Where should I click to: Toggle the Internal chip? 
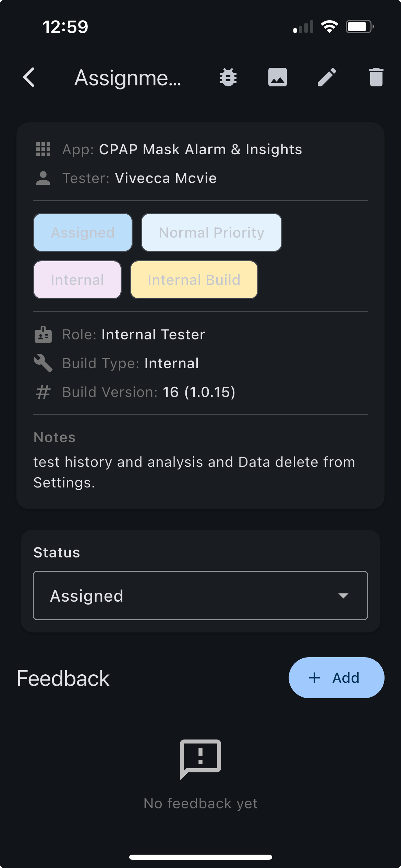pos(77,280)
